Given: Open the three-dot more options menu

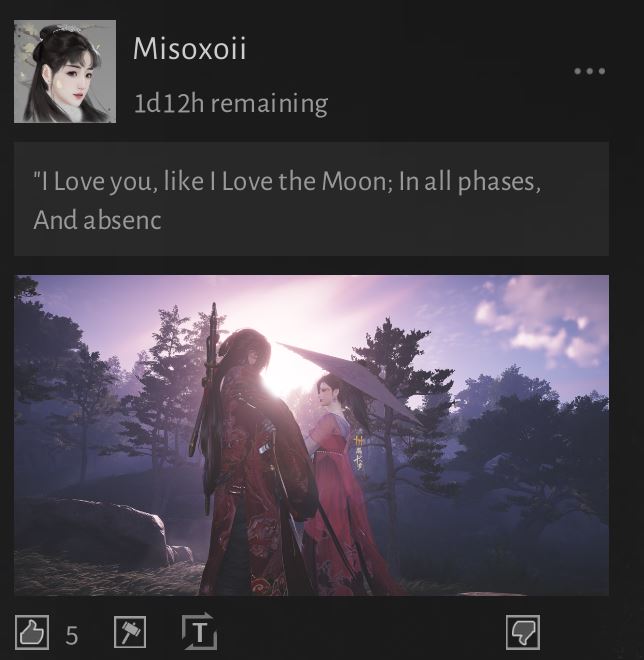Looking at the screenshot, I should point(590,71).
